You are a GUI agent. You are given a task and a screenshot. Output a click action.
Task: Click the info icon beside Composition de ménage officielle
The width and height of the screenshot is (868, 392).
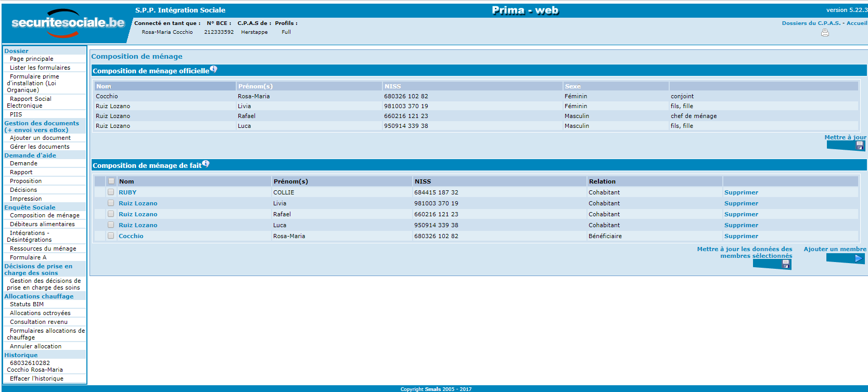213,69
